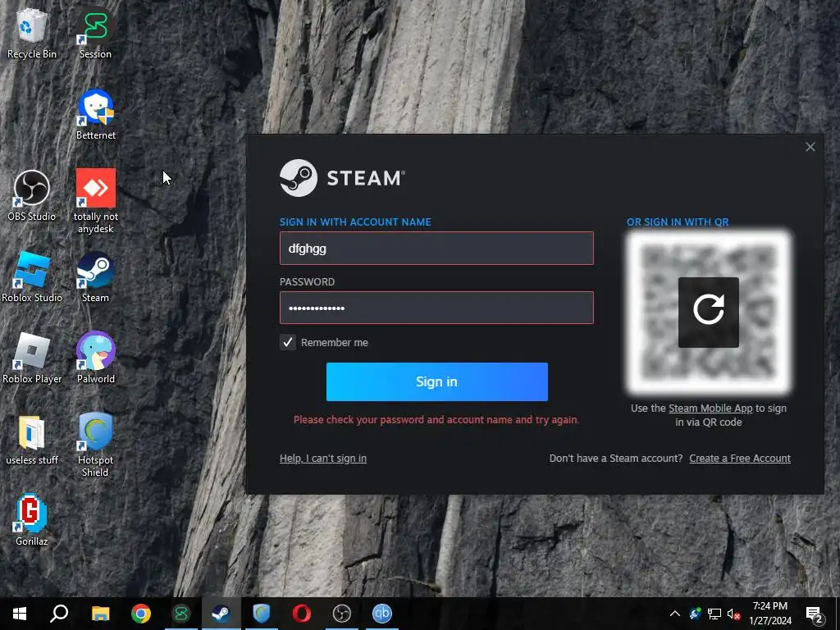This screenshot has width=840, height=630.
Task: Open the Windows Start menu
Action: click(20, 614)
